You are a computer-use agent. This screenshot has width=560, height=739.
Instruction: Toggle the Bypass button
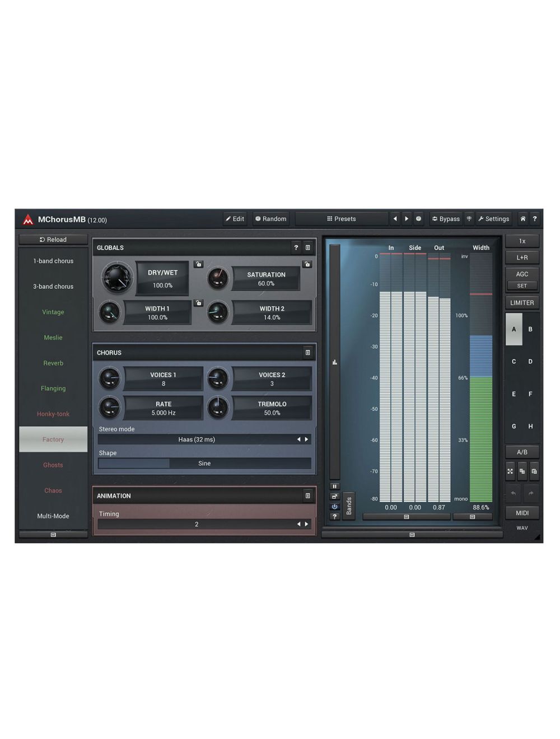[x=446, y=219]
